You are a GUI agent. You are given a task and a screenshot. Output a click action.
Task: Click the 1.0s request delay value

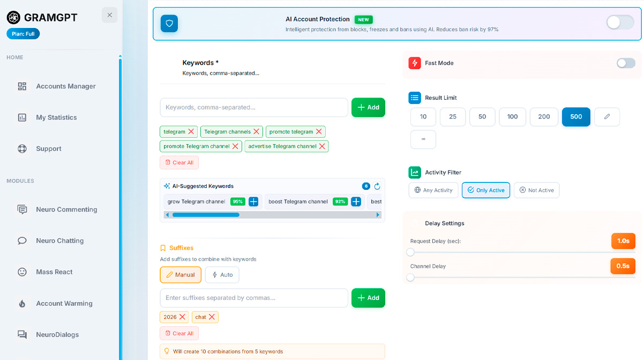coord(623,241)
